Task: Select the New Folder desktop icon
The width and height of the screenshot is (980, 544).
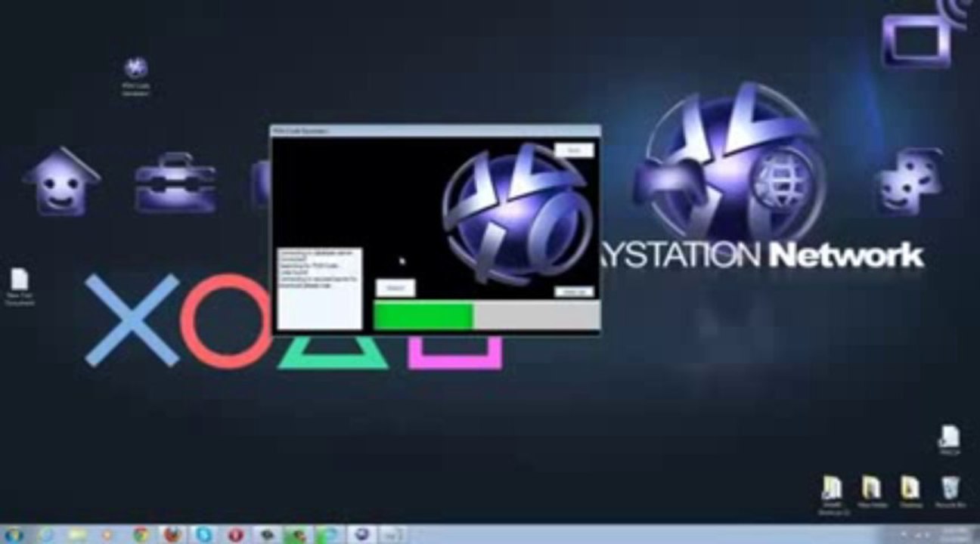Action: 871,492
